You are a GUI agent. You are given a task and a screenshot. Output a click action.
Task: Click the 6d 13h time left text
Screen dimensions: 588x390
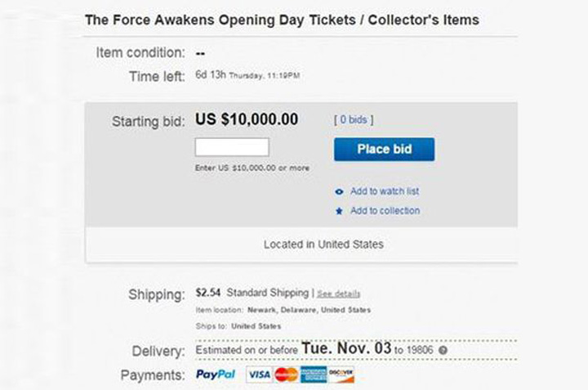click(211, 74)
